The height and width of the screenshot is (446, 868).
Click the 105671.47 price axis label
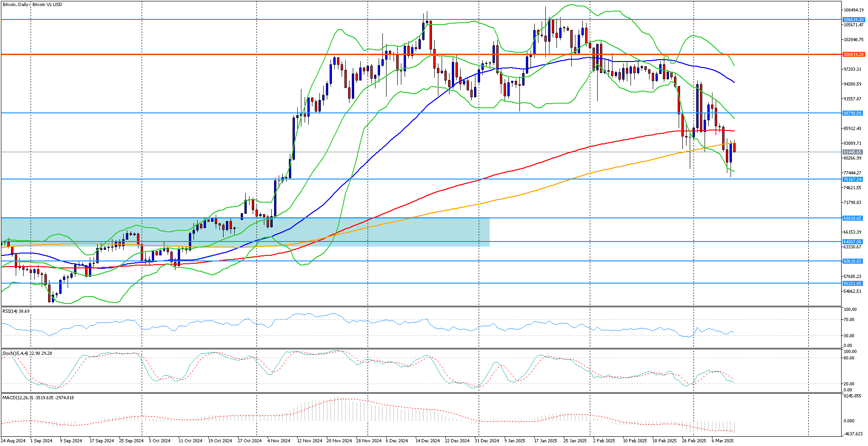click(x=854, y=25)
